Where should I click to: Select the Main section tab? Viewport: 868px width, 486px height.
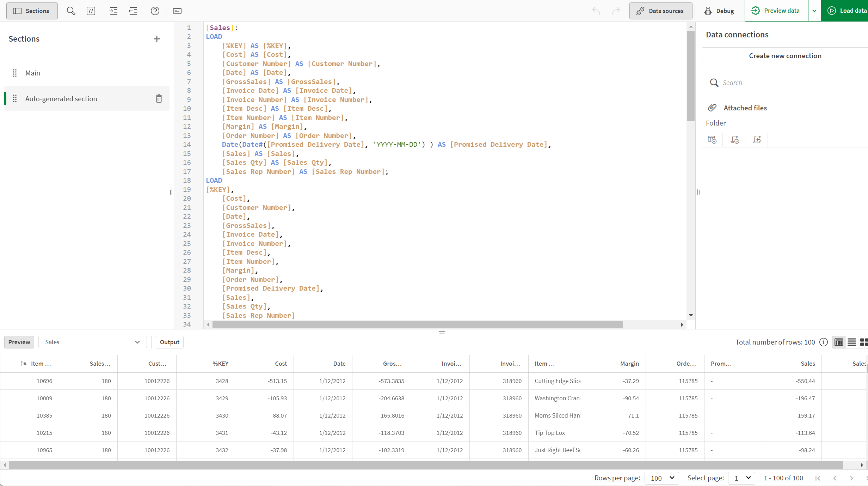[33, 73]
